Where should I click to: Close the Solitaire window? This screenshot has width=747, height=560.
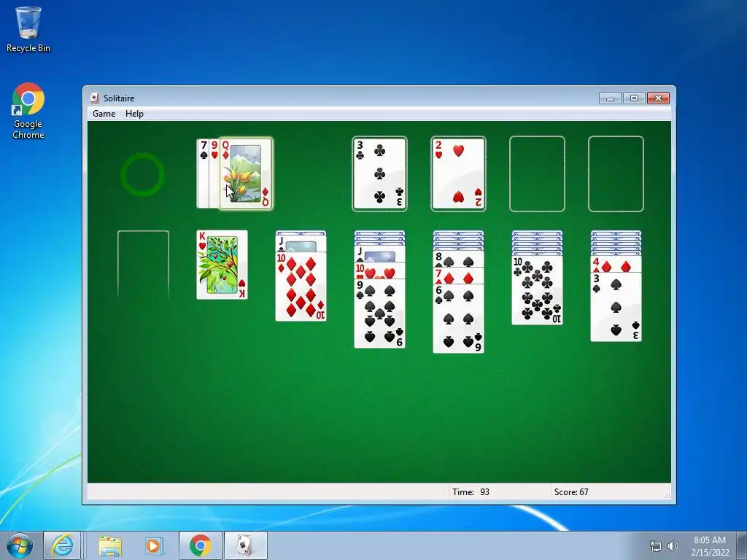pyautogui.click(x=659, y=98)
